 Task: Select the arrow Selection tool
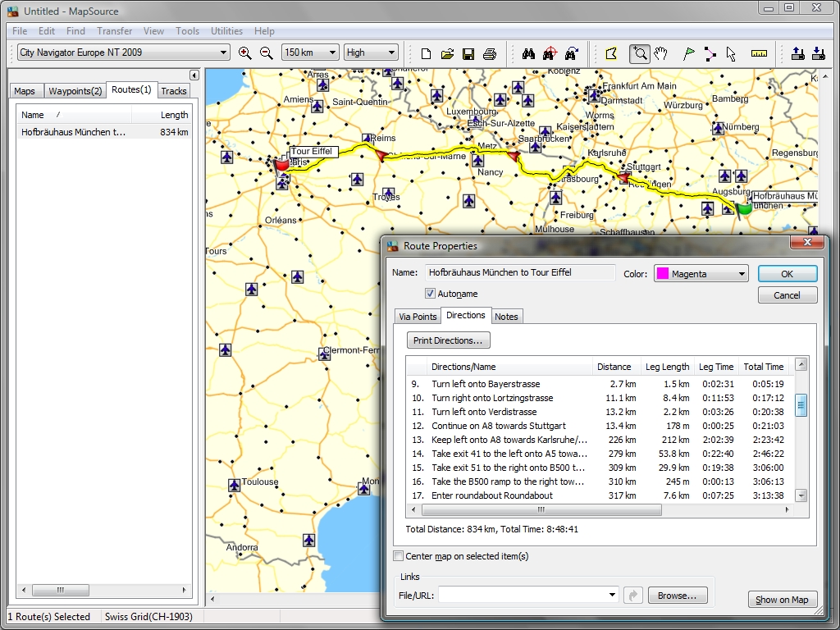(731, 53)
